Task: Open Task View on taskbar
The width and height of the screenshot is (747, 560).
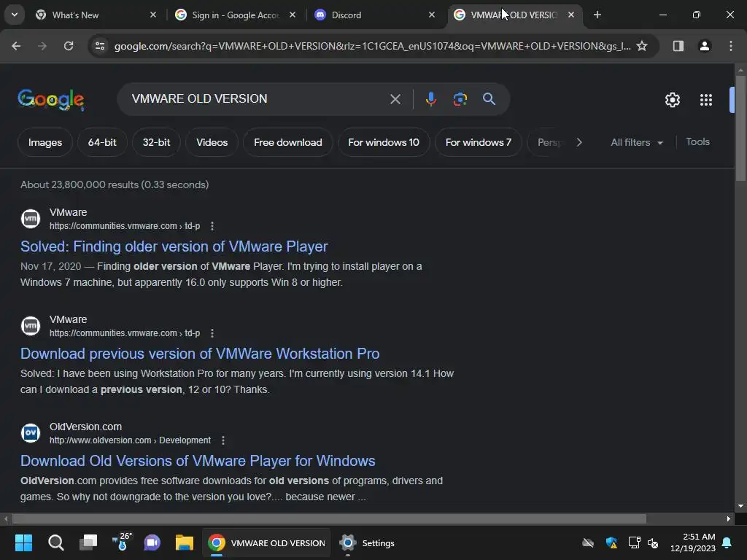Action: point(88,542)
